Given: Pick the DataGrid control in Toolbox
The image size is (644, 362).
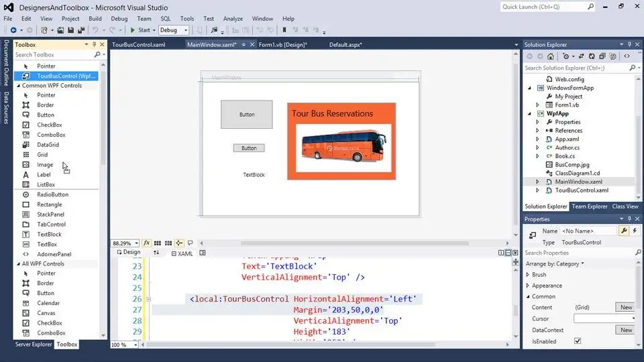Looking at the screenshot, I should click(x=48, y=145).
